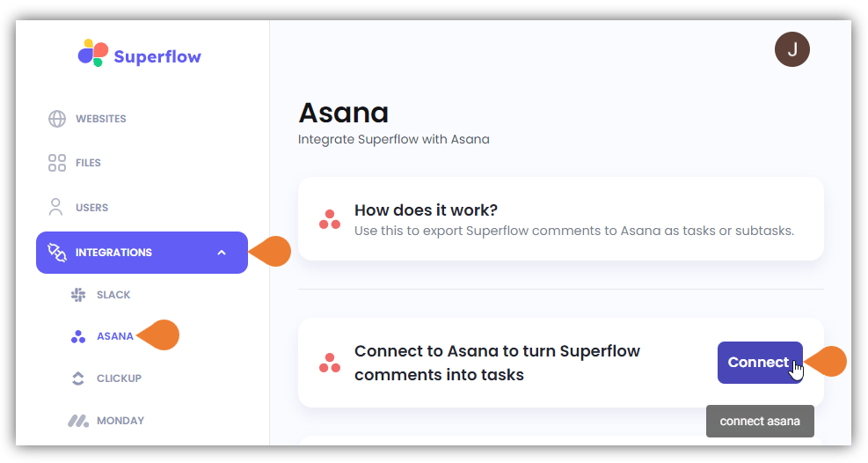Go to the Users section
This screenshot has height=463, width=868.
[x=91, y=208]
